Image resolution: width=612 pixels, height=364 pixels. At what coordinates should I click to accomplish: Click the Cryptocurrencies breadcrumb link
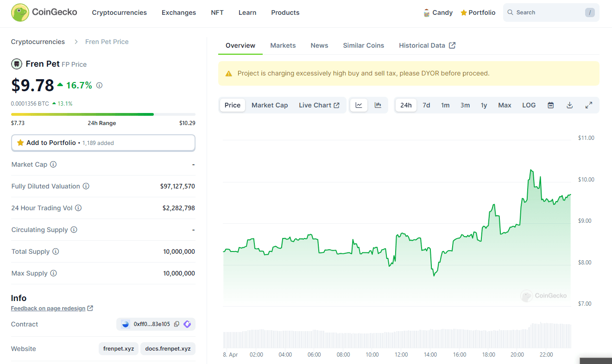pos(38,42)
